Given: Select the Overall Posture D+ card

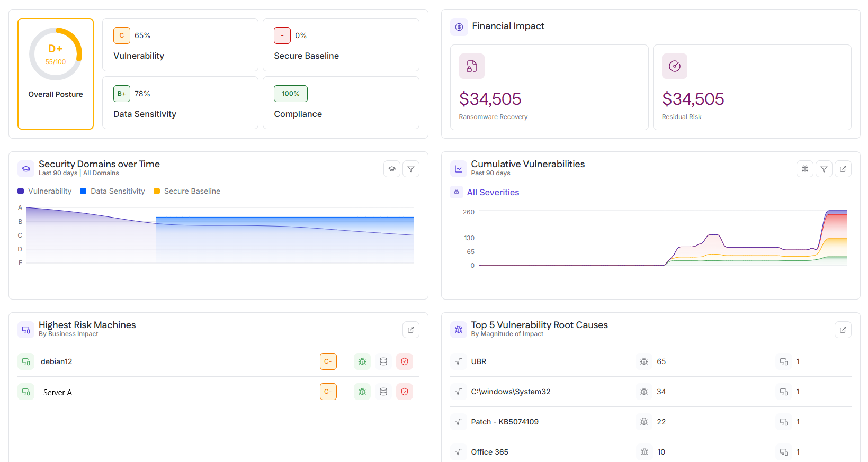Looking at the screenshot, I should click(56, 74).
